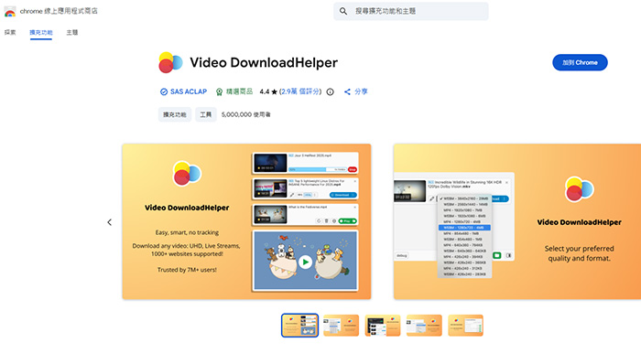
Task: Click the Video DownloadHelper extension title
Action: pos(264,62)
